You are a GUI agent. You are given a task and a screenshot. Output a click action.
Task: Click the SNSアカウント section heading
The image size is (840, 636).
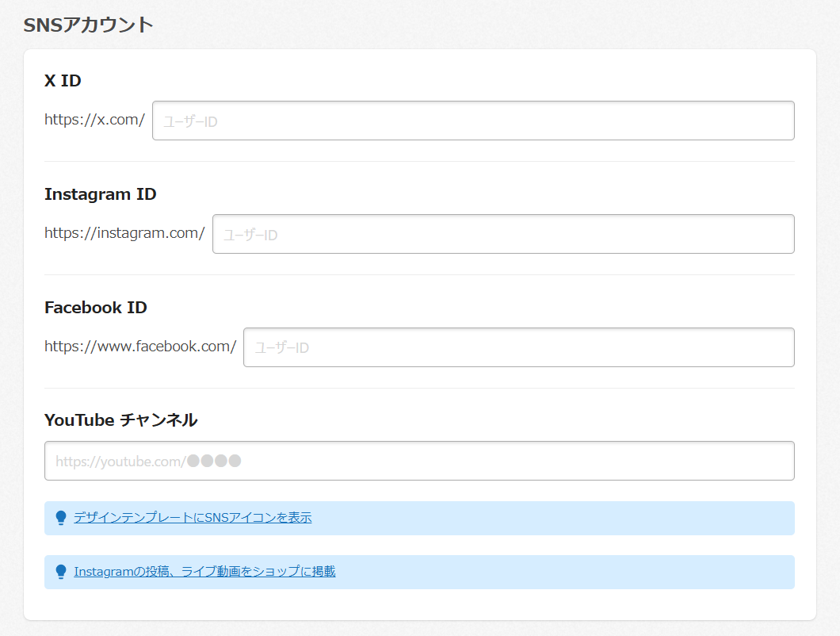coord(88,25)
